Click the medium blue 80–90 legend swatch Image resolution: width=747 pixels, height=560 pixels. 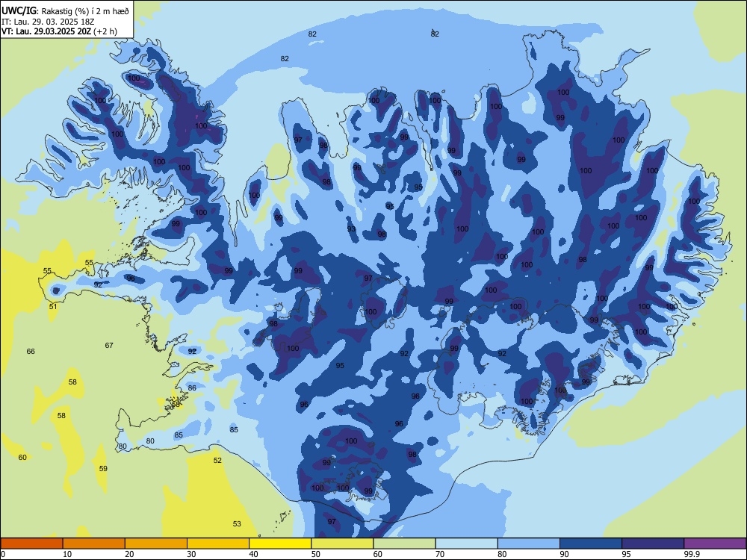(x=529, y=544)
